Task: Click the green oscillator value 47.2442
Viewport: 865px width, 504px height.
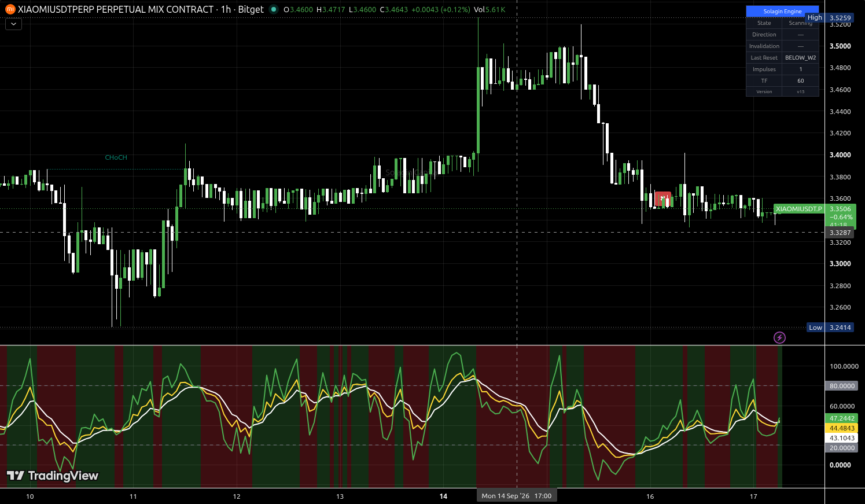Action: 842,418
